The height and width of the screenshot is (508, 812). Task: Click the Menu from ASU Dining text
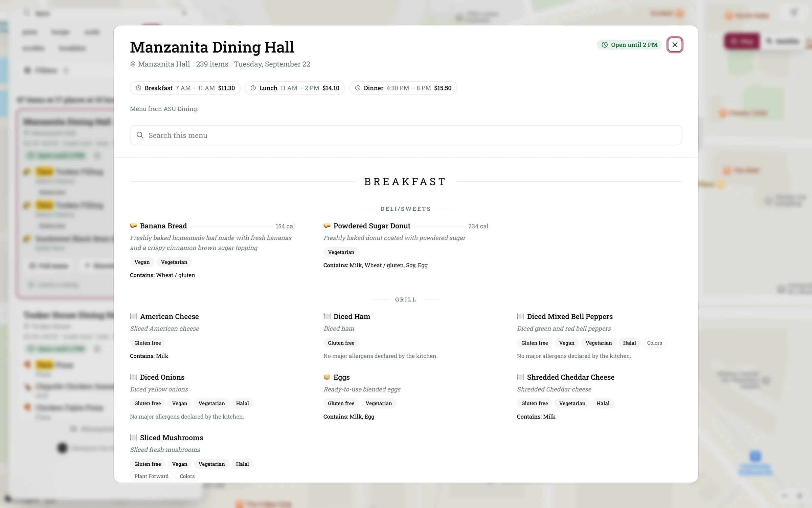pos(164,109)
